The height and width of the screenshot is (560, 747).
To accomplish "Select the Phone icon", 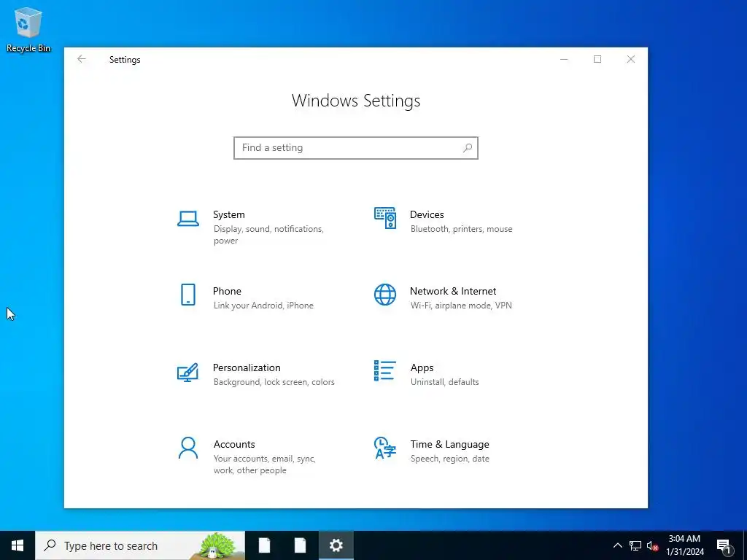I will pos(188,295).
